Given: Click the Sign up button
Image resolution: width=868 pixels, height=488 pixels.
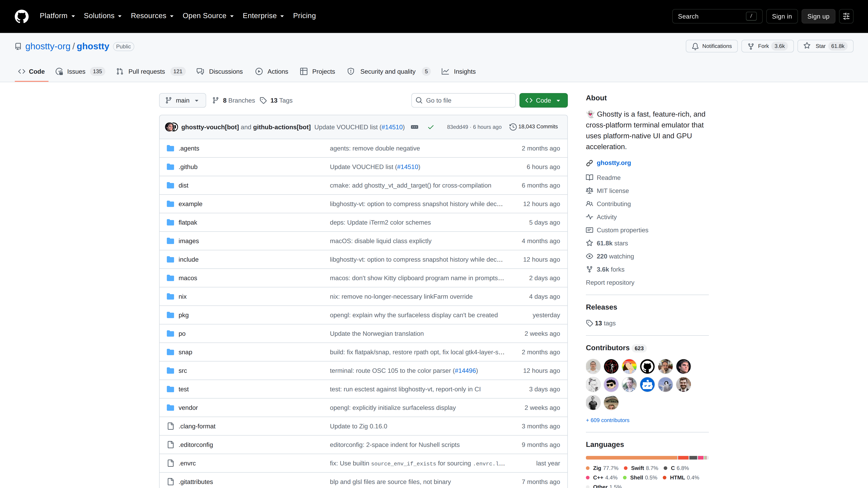Looking at the screenshot, I should [818, 16].
